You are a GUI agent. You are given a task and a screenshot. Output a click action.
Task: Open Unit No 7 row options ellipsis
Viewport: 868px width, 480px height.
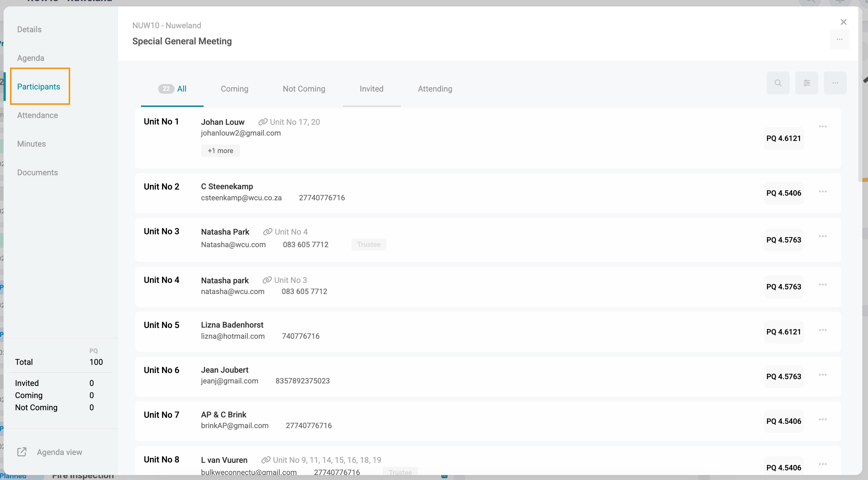pos(823,419)
